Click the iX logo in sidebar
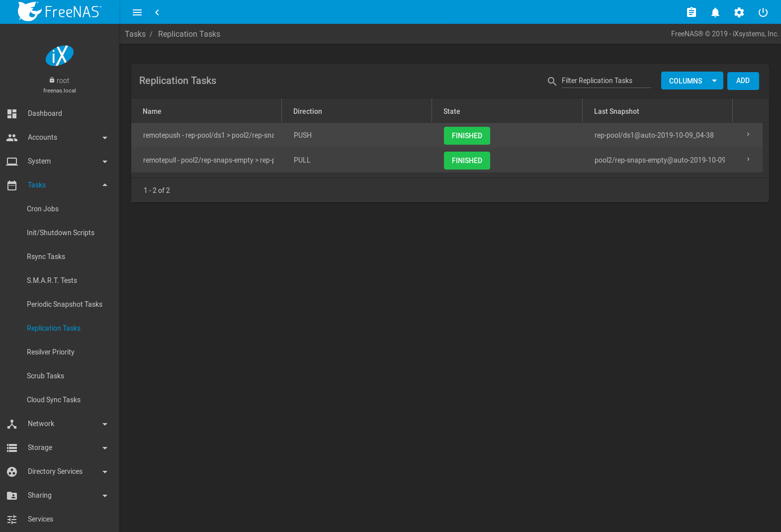The width and height of the screenshot is (781, 532). point(60,56)
